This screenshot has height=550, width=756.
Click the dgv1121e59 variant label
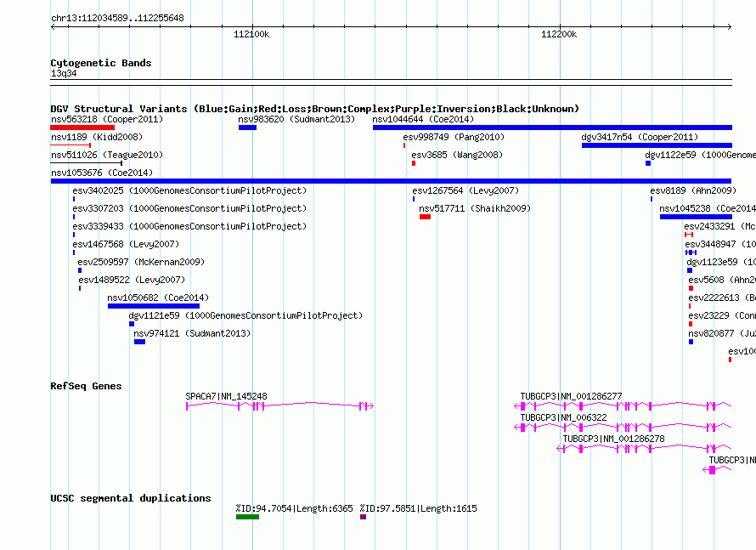tap(245, 315)
